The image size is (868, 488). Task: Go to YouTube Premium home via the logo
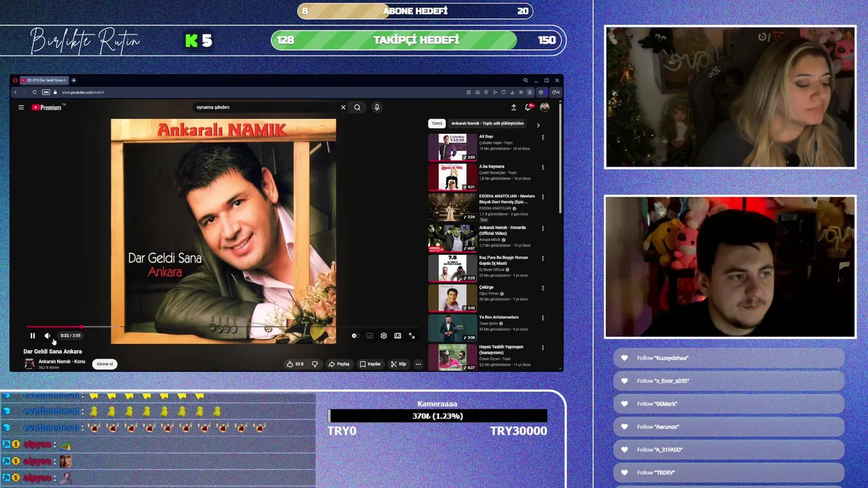[47, 107]
